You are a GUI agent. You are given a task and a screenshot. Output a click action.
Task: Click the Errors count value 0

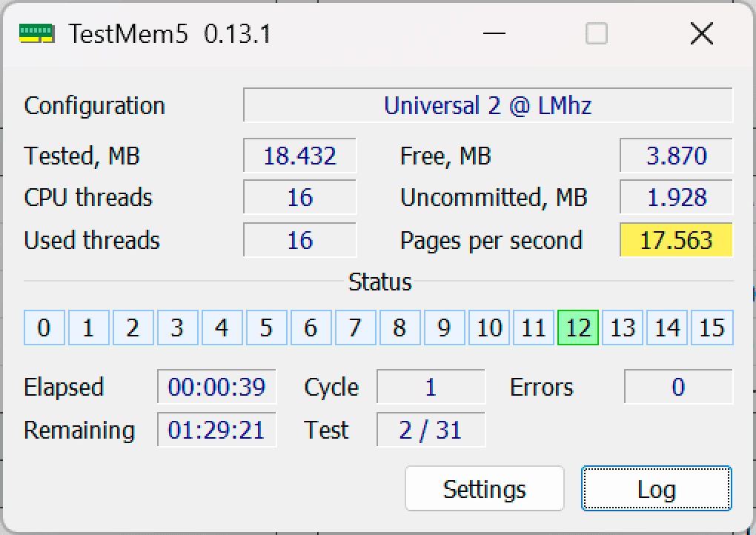[678, 387]
